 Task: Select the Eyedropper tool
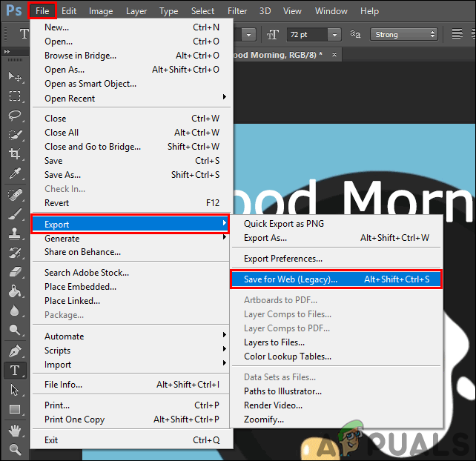[x=15, y=173]
